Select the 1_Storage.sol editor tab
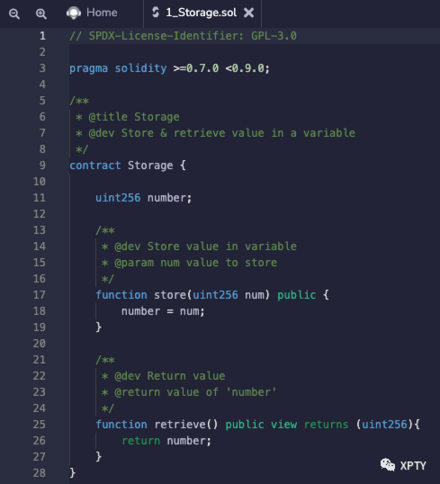This screenshot has height=484, width=440. point(202,13)
